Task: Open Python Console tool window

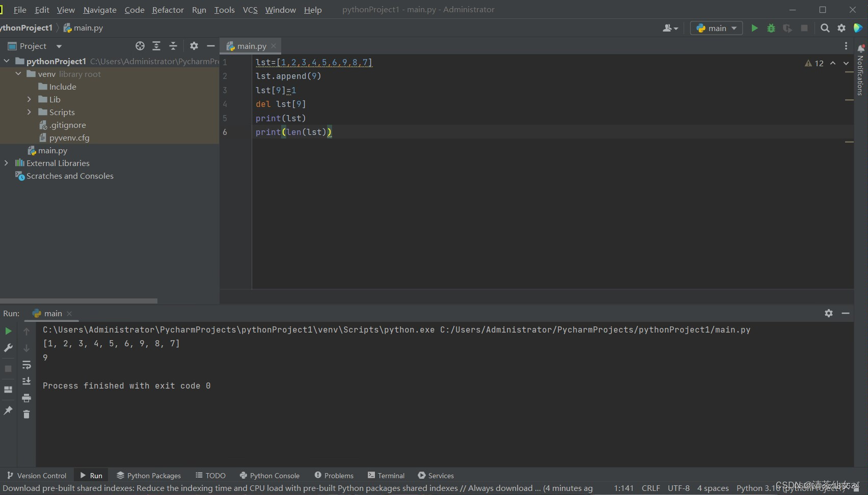Action: [269, 475]
